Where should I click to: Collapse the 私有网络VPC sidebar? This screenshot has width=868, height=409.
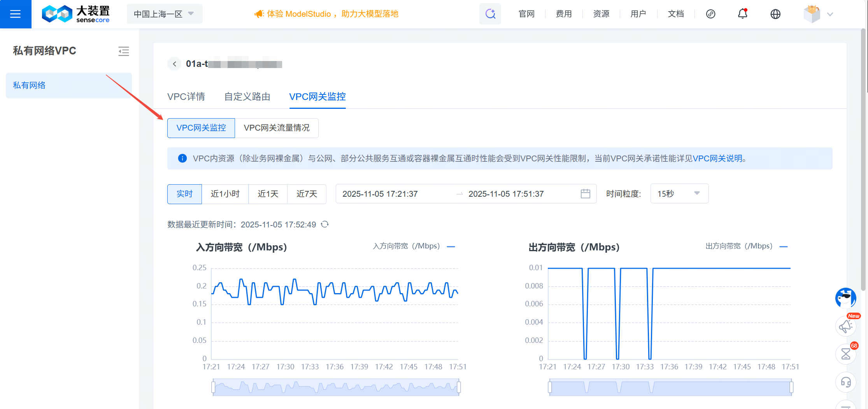click(123, 51)
